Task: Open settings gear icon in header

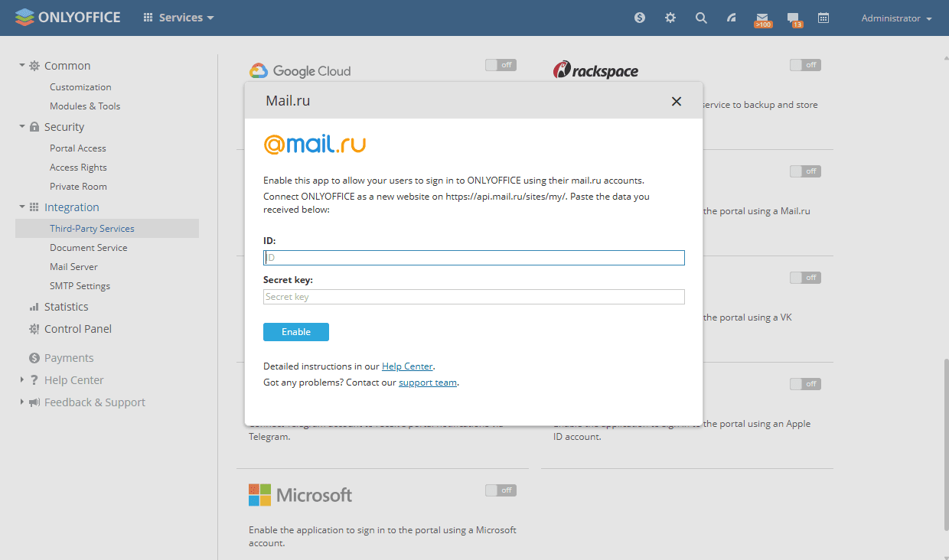Action: tap(670, 18)
